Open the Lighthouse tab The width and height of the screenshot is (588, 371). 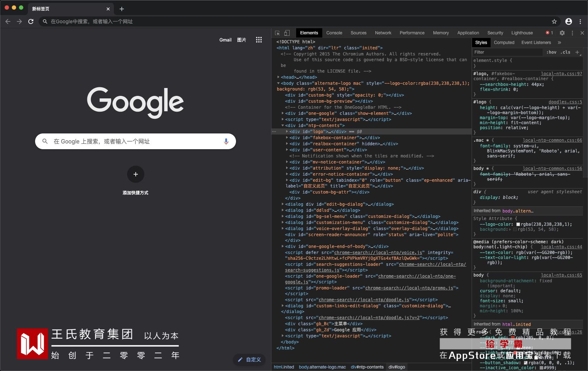[522, 33]
